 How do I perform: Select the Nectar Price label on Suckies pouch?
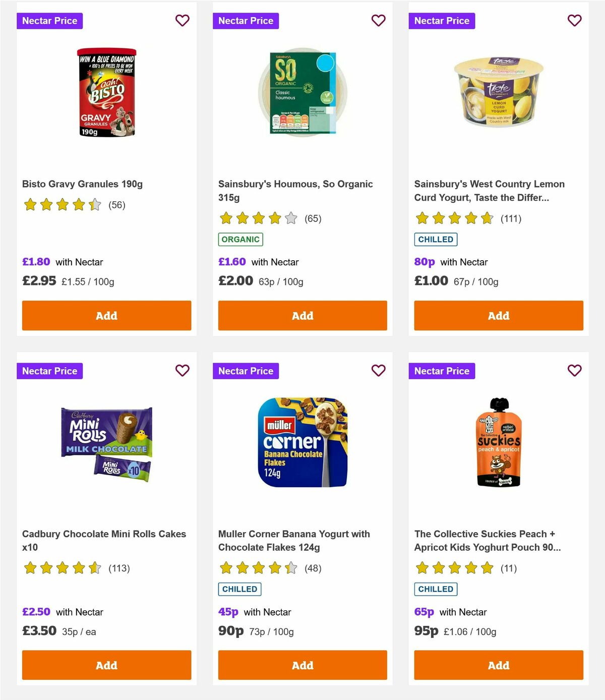442,371
